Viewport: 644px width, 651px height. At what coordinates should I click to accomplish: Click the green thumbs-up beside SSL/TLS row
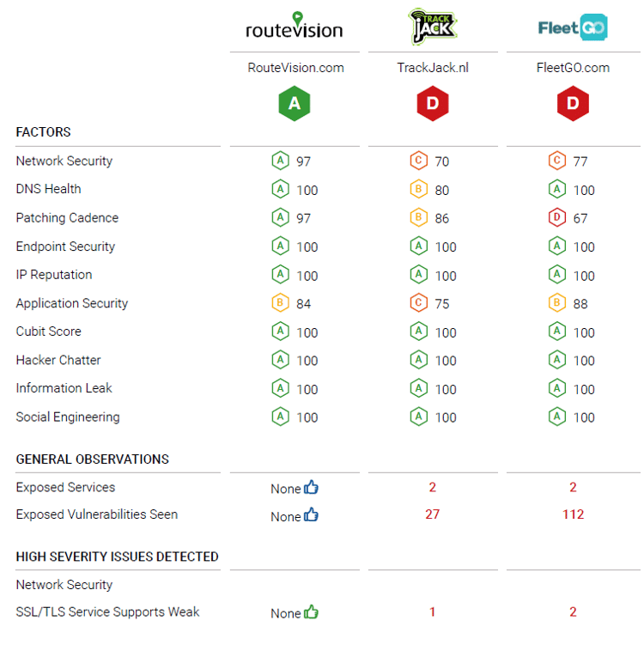pos(311,612)
